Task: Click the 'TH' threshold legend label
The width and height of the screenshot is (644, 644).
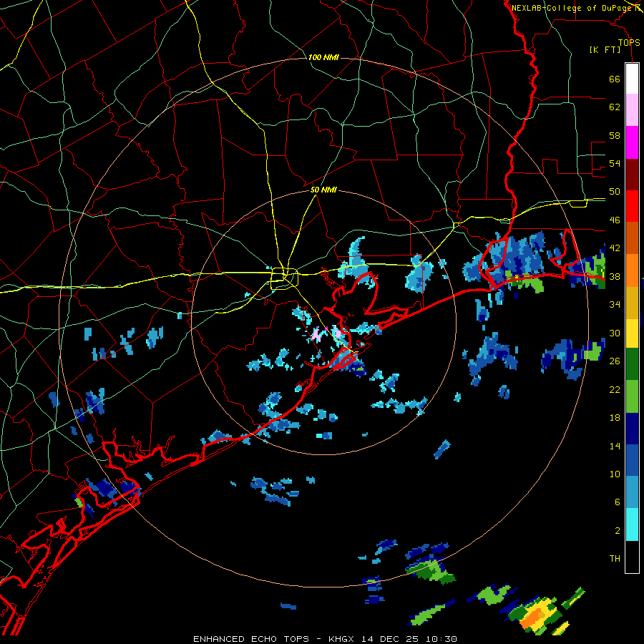Action: coord(615,558)
